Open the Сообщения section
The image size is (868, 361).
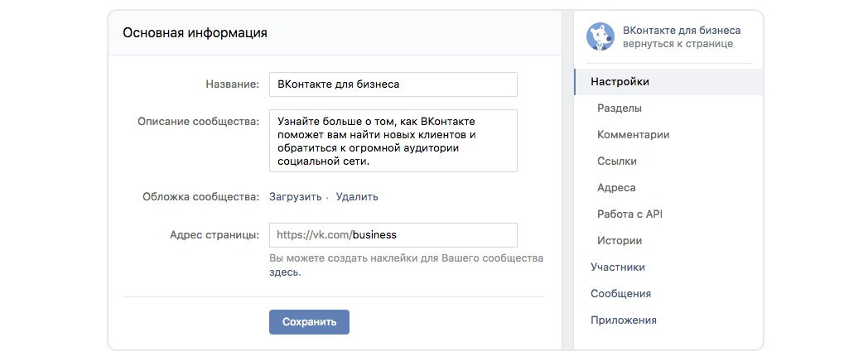620,294
